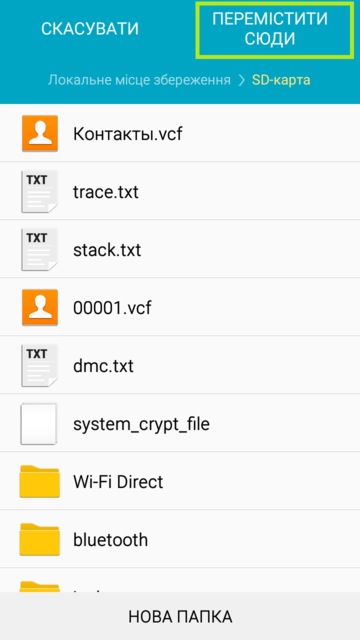Tap the blank system_crypt_file icon

pyautogui.click(x=39, y=424)
